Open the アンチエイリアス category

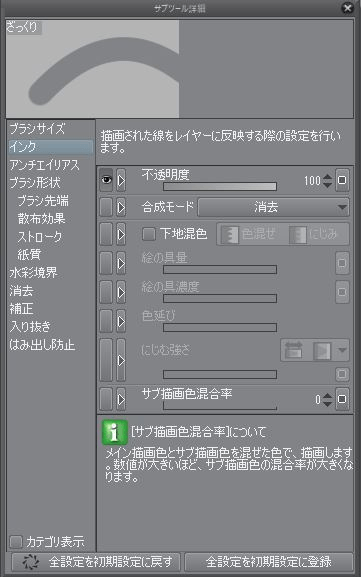[x=51, y=165]
